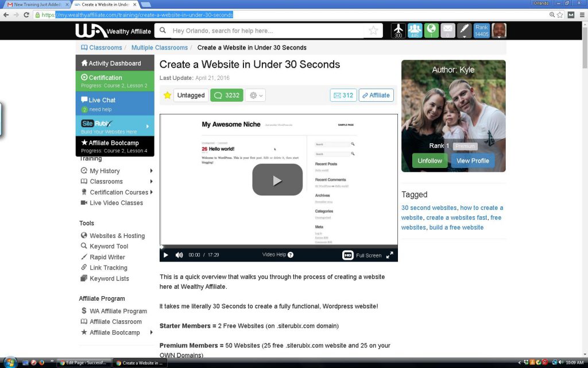The height and width of the screenshot is (368, 588).
Task: Expand Certification Courses submenu
Action: [x=151, y=192]
